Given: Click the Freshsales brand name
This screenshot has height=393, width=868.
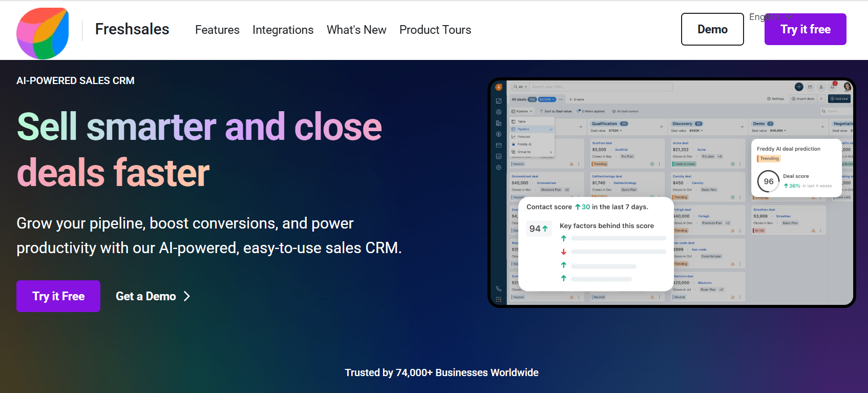Looking at the screenshot, I should 132,29.
